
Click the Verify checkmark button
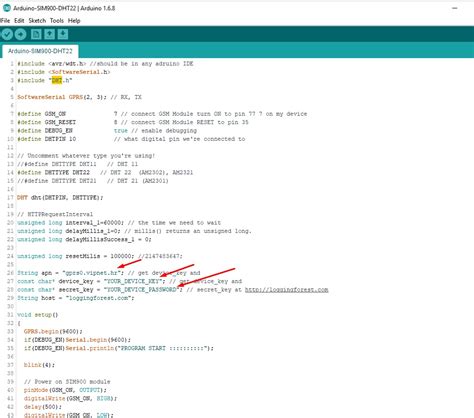7,34
